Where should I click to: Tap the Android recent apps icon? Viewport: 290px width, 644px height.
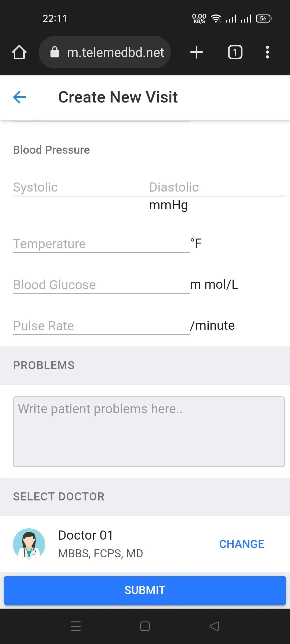[76, 626]
